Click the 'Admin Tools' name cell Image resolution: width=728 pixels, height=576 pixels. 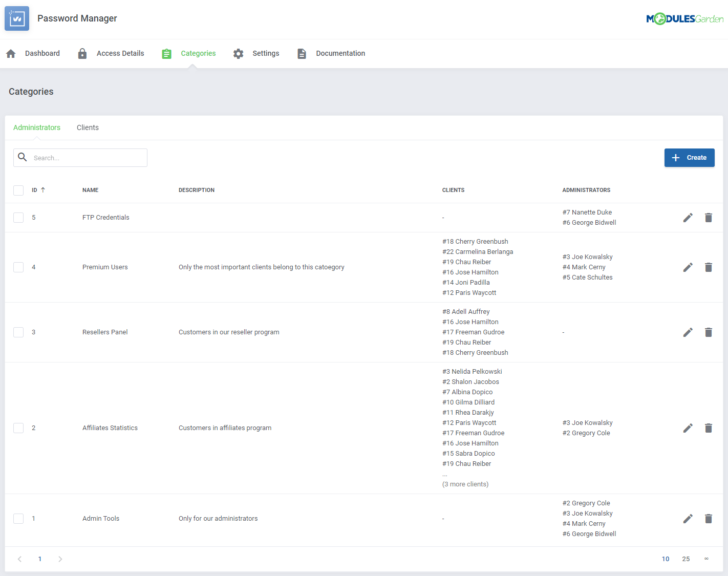tap(101, 519)
